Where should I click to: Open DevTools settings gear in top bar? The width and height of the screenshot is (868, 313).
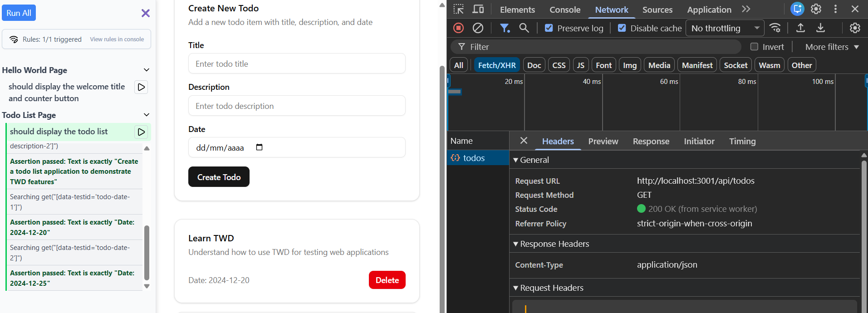(x=816, y=9)
